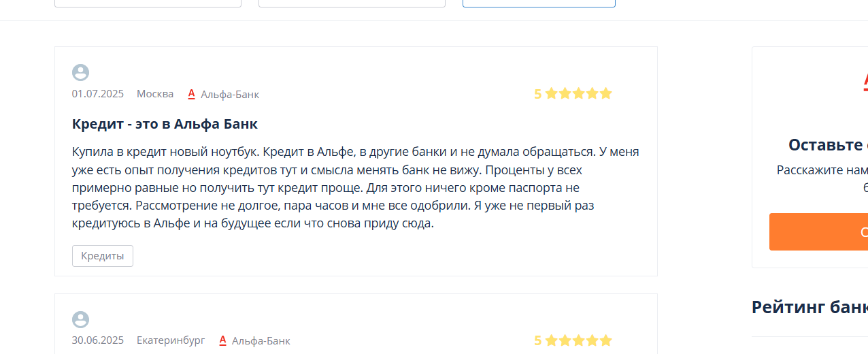Click the Москва city label
The width and height of the screenshot is (868, 354).
[155, 94]
